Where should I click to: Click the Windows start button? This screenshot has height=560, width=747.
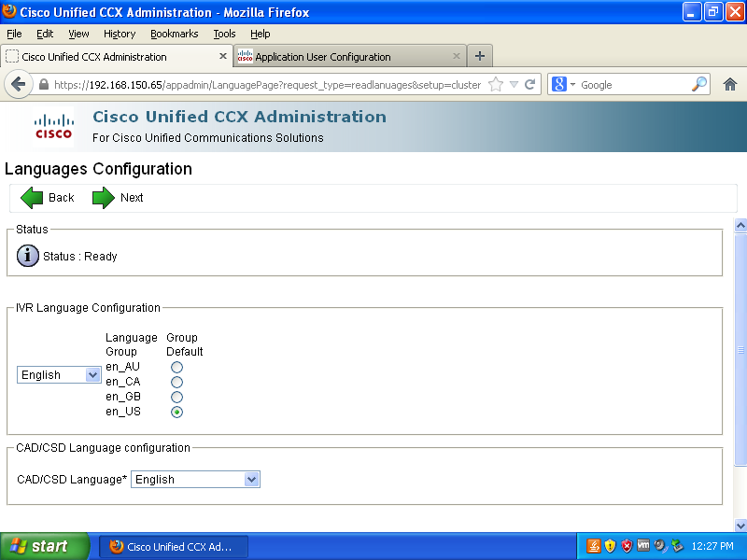44,546
